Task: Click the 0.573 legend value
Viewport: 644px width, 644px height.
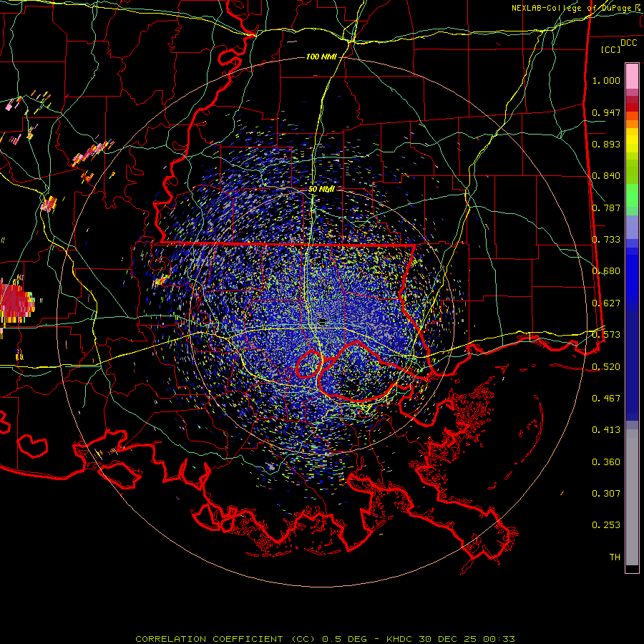Action: 606,335
